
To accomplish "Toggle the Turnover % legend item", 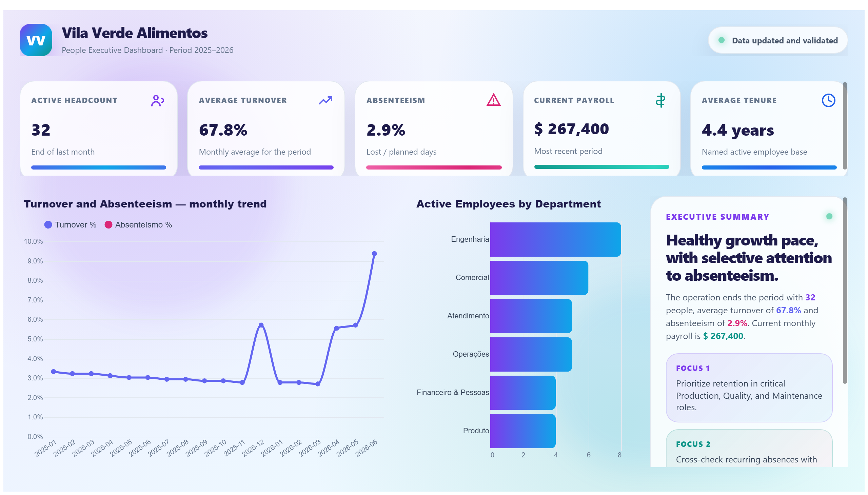I will click(71, 225).
